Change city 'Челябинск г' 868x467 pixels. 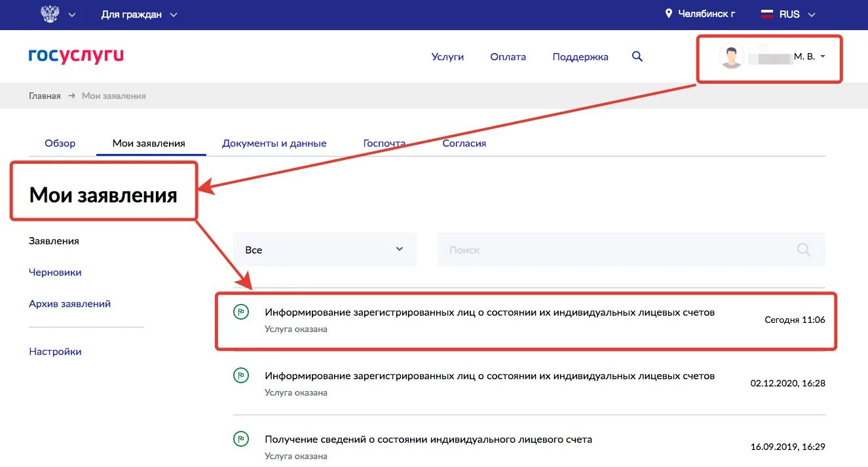[x=706, y=14]
